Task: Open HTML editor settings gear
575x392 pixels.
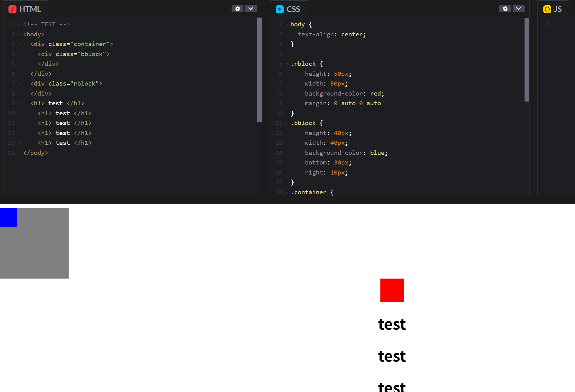Action: pos(238,9)
